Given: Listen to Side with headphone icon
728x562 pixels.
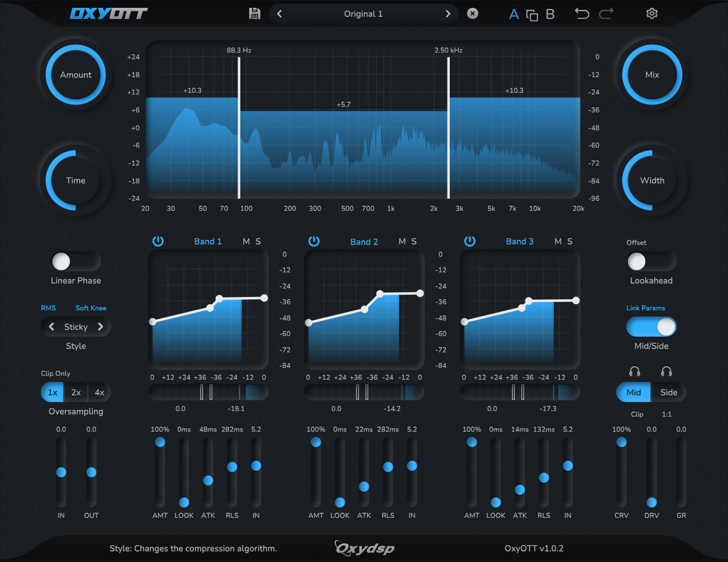Looking at the screenshot, I should click(667, 372).
